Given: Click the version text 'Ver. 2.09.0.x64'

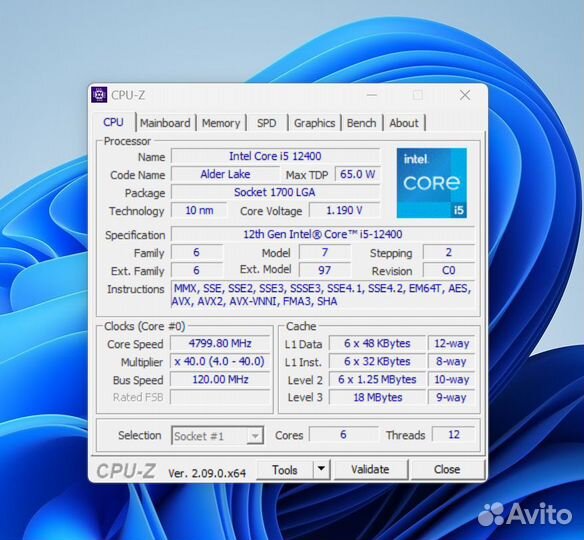Looking at the screenshot, I should 207,473.
